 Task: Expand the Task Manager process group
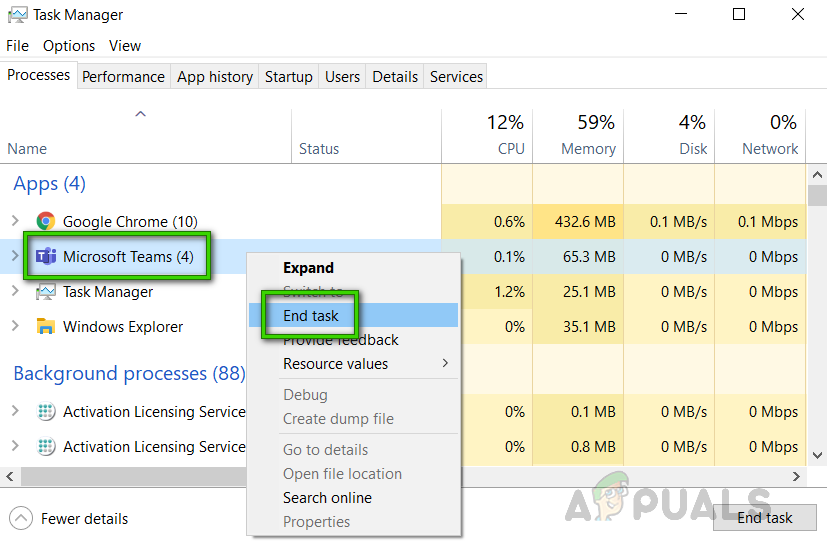click(15, 292)
